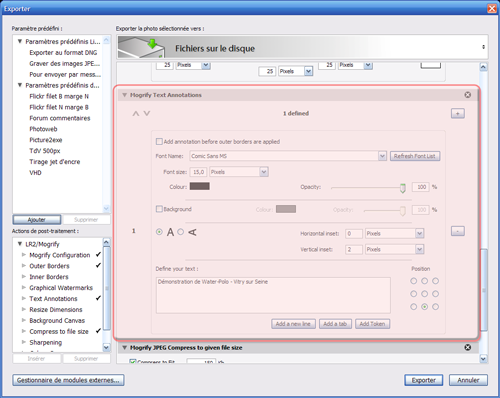Screen dimensions: 500x398
Task: Click the Horizontal inset value field
Action: tap(354, 234)
